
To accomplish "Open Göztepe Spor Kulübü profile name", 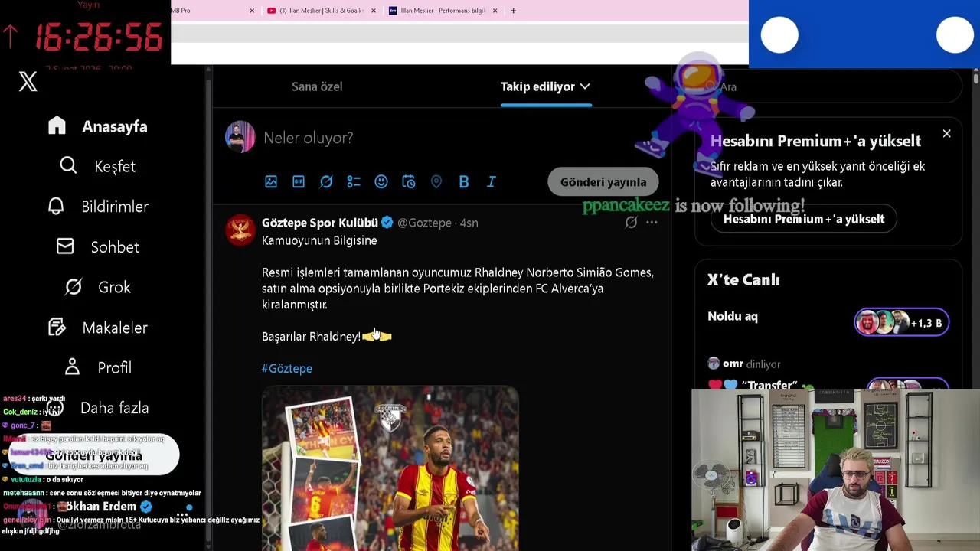I will [320, 223].
